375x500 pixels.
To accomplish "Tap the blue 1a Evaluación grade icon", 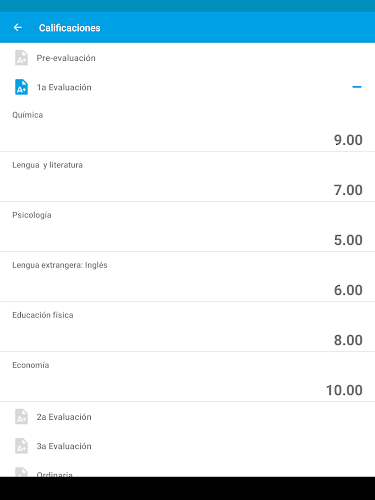I will (21, 87).
